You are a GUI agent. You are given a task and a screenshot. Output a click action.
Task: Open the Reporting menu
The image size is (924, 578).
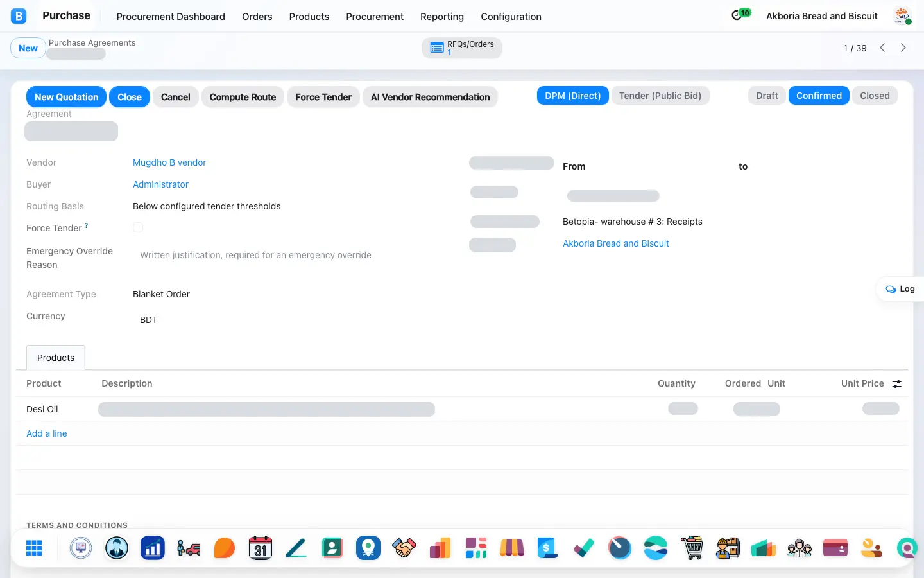click(x=442, y=17)
